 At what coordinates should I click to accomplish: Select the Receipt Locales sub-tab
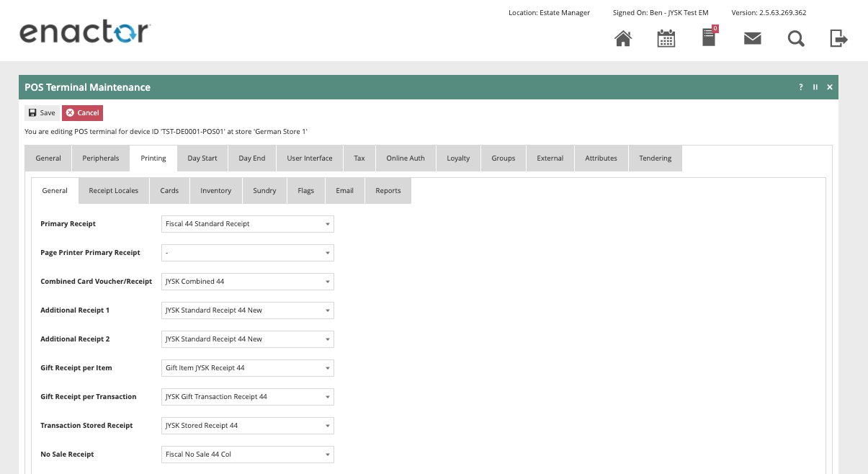pos(114,191)
